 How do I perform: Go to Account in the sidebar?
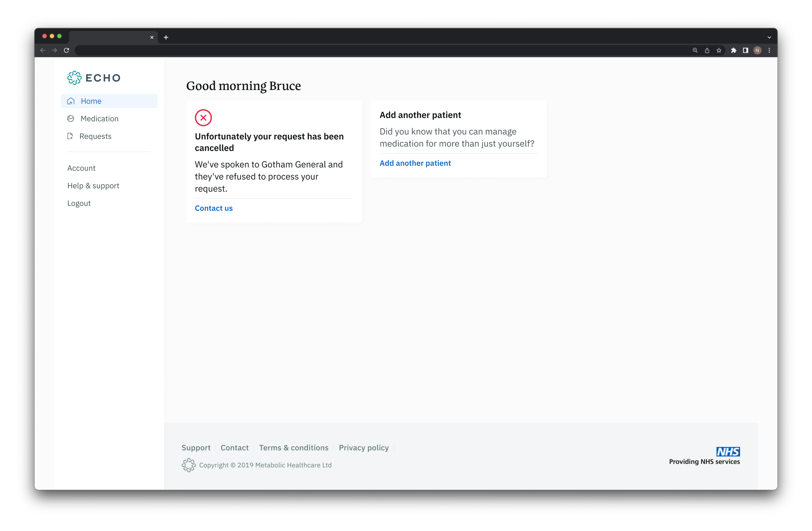[x=81, y=168]
